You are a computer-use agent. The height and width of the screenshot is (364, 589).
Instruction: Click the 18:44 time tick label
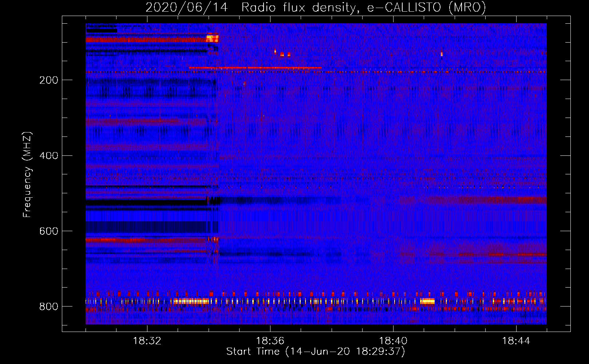[516, 341]
